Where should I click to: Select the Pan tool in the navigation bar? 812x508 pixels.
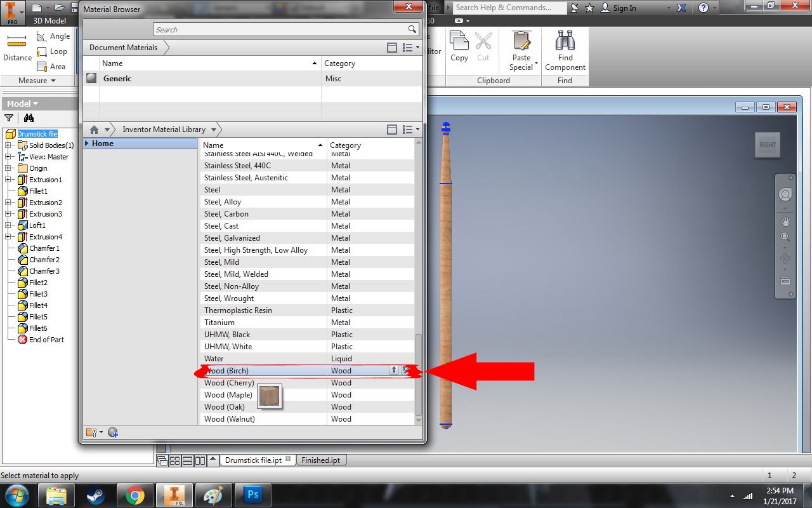(x=785, y=221)
